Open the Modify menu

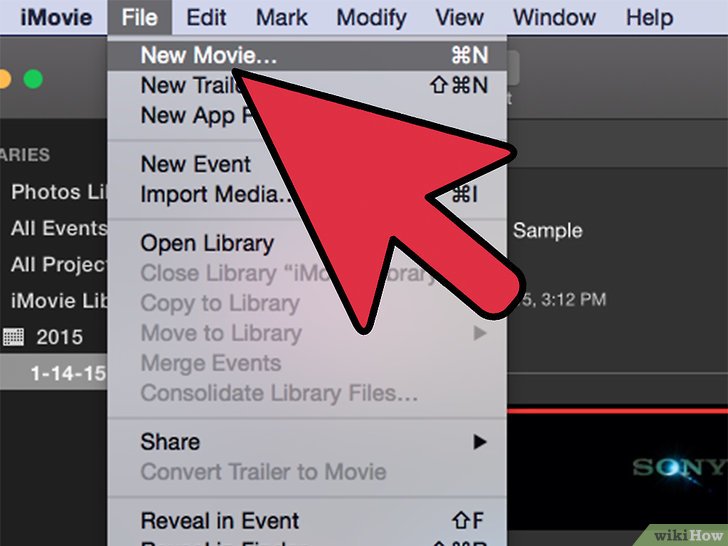[371, 18]
